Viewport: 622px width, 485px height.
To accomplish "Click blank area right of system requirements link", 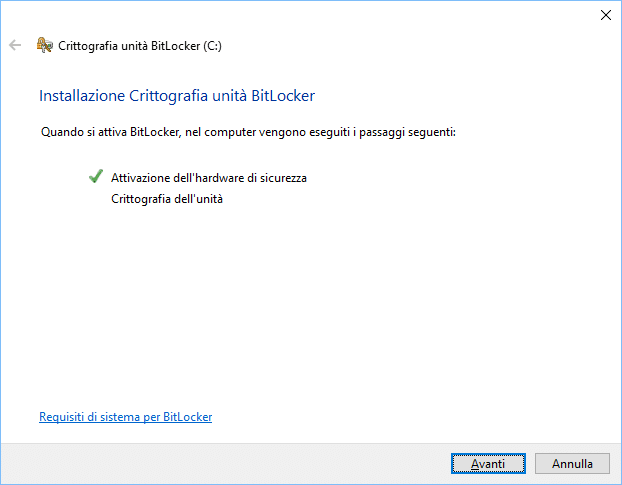I will 400,417.
